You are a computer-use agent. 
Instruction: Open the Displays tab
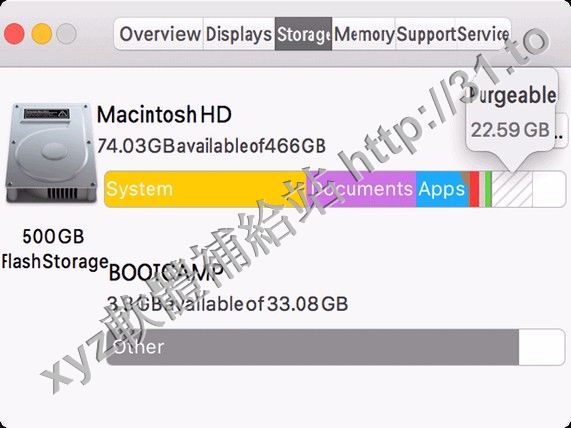pyautogui.click(x=239, y=34)
